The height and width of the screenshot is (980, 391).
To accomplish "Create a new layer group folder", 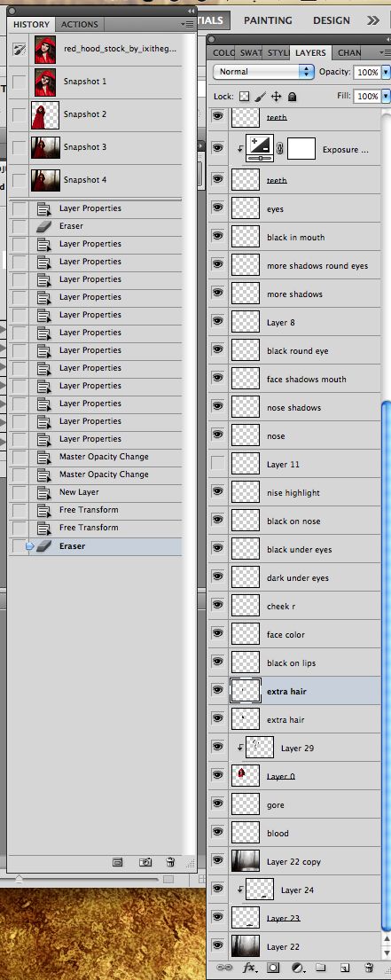I will (320, 968).
